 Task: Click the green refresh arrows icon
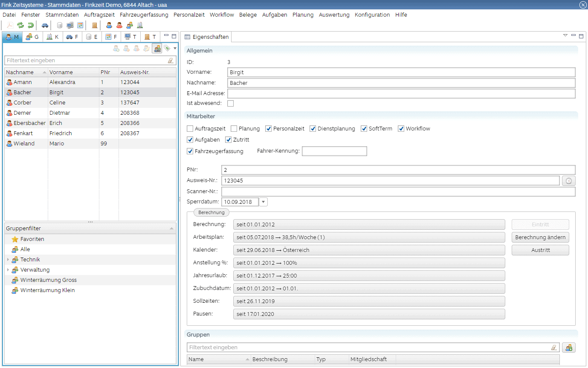pyautogui.click(x=20, y=25)
